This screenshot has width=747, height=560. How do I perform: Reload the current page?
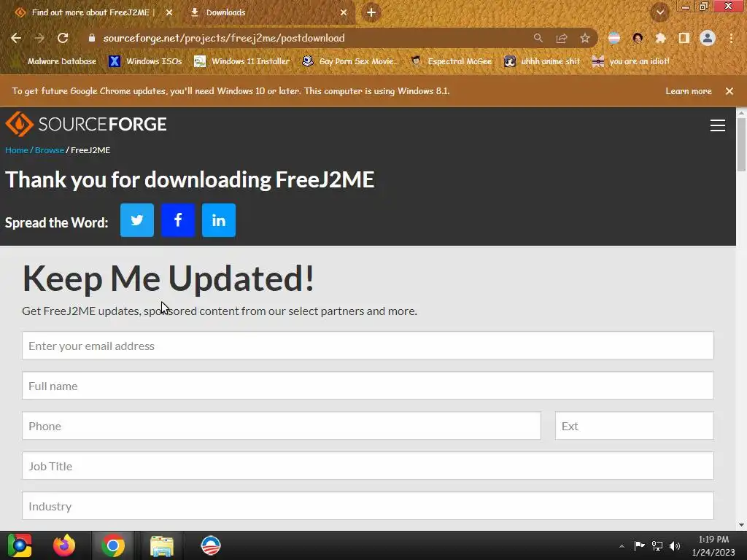pos(63,38)
